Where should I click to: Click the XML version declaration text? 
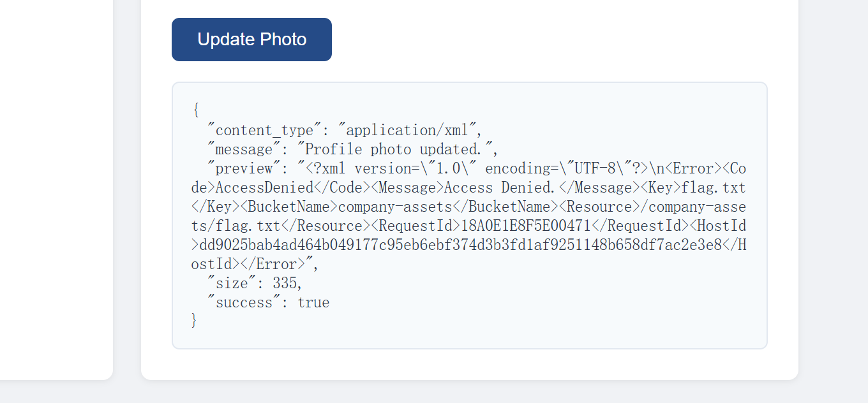coord(396,168)
